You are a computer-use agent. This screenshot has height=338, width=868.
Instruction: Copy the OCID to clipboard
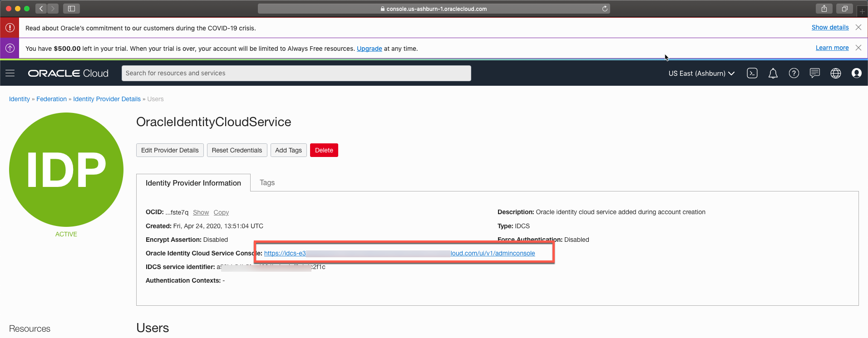221,212
